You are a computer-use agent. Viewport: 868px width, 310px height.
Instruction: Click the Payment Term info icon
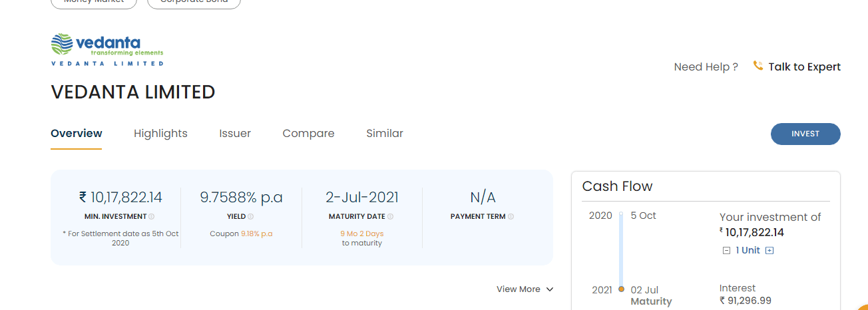511,217
